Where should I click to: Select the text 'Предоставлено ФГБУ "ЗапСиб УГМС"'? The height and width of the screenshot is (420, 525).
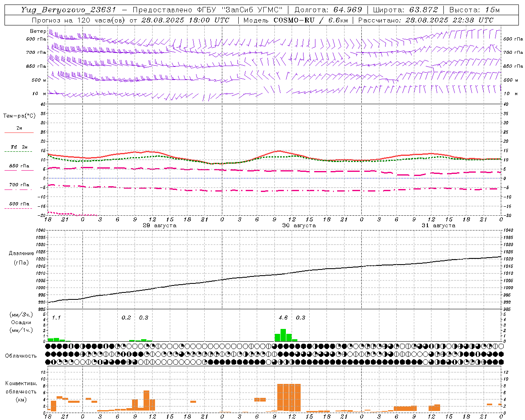point(208,10)
